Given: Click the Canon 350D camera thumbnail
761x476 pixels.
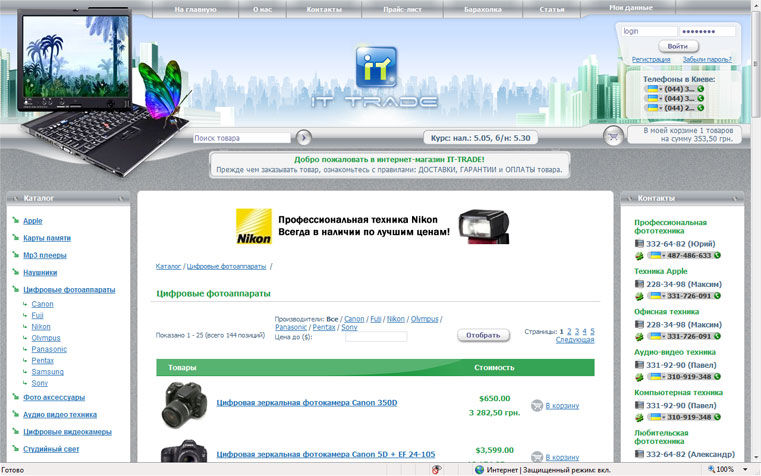Looking at the screenshot, I should (184, 405).
